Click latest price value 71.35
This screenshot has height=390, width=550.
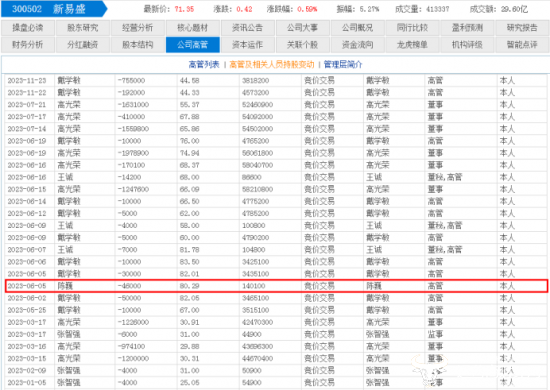184,9
